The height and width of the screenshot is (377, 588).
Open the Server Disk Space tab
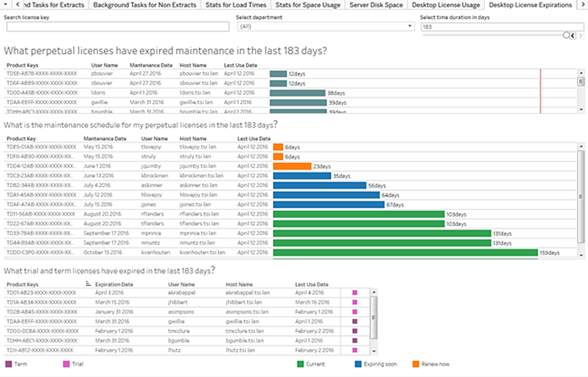pyautogui.click(x=376, y=5)
